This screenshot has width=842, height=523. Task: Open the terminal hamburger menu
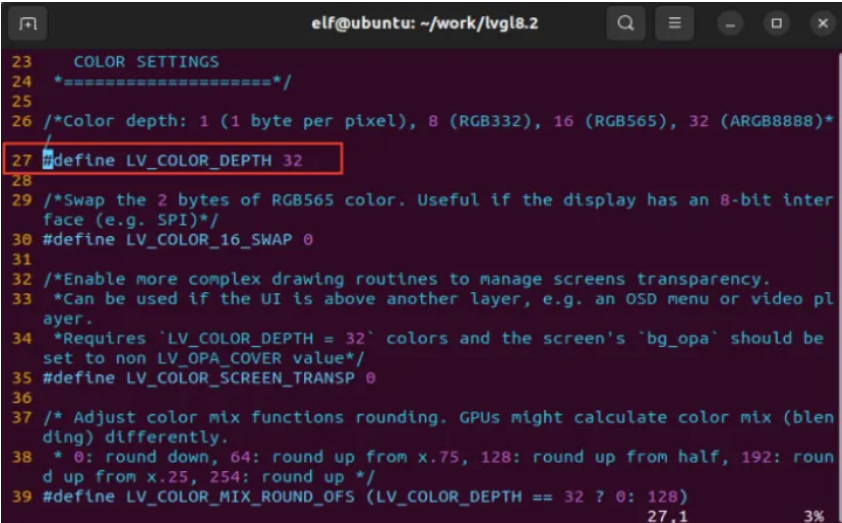pos(675,22)
